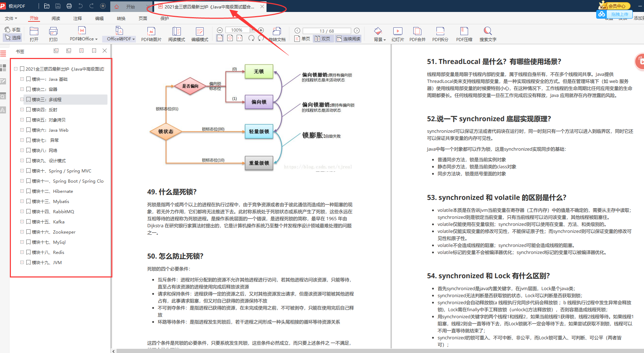Switch to 单页 single page view
Viewport: 644px width, 353px height.
[302, 39]
